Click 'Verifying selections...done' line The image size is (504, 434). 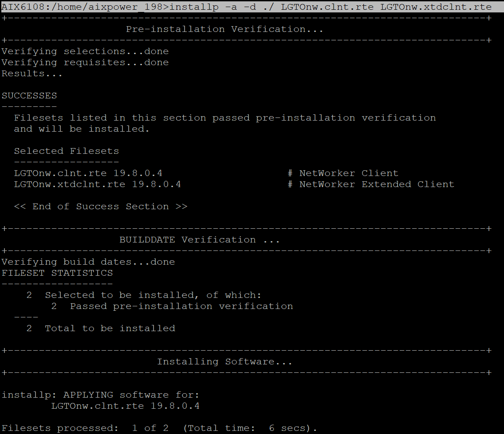click(85, 51)
